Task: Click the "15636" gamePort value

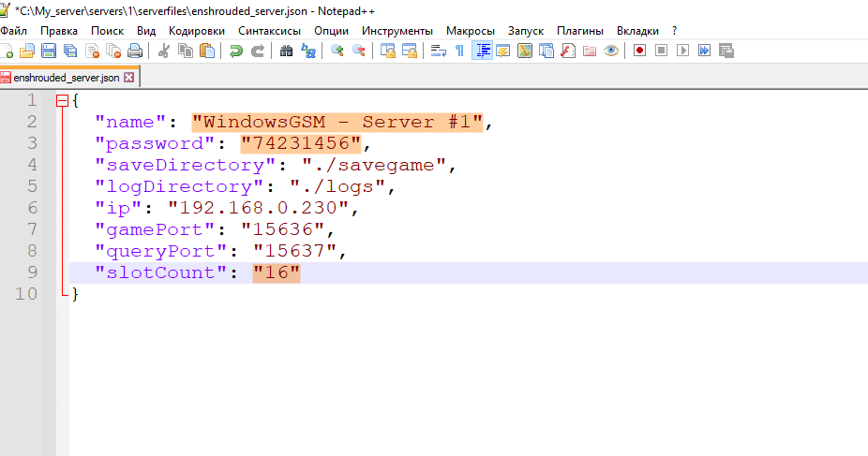Action: (283, 230)
